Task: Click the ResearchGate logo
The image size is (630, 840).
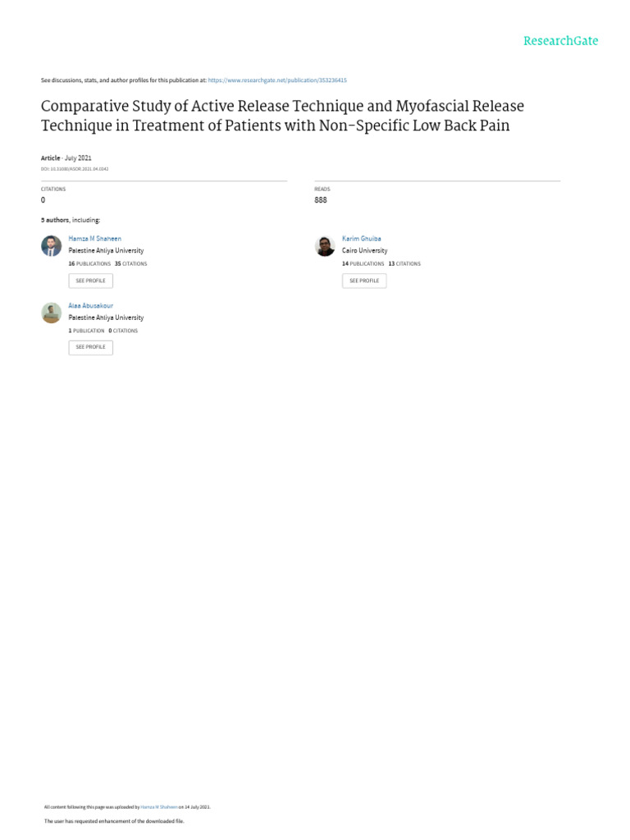Action: [x=561, y=41]
